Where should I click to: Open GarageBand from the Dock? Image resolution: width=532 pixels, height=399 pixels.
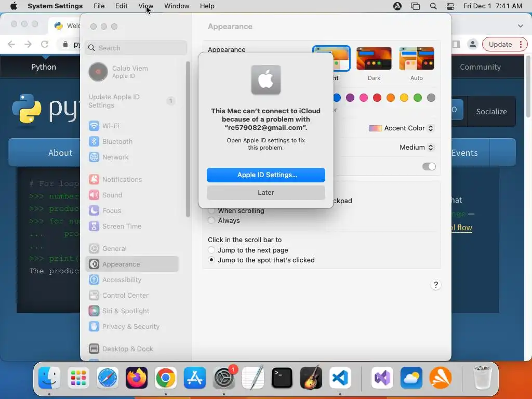click(x=311, y=378)
